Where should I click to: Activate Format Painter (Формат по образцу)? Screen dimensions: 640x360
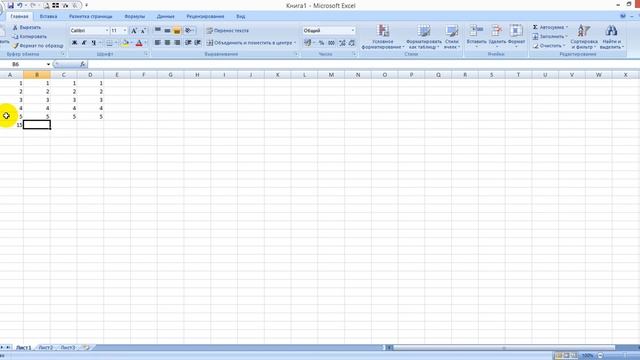pyautogui.click(x=38, y=46)
